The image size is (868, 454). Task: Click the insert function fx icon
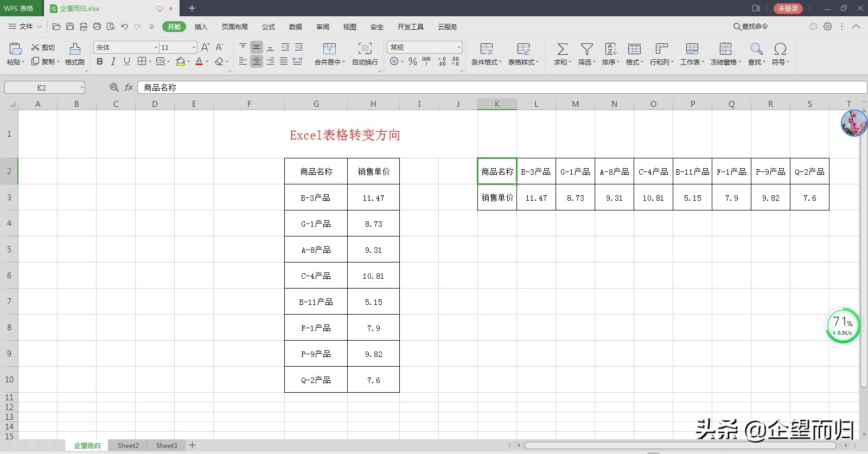click(129, 87)
